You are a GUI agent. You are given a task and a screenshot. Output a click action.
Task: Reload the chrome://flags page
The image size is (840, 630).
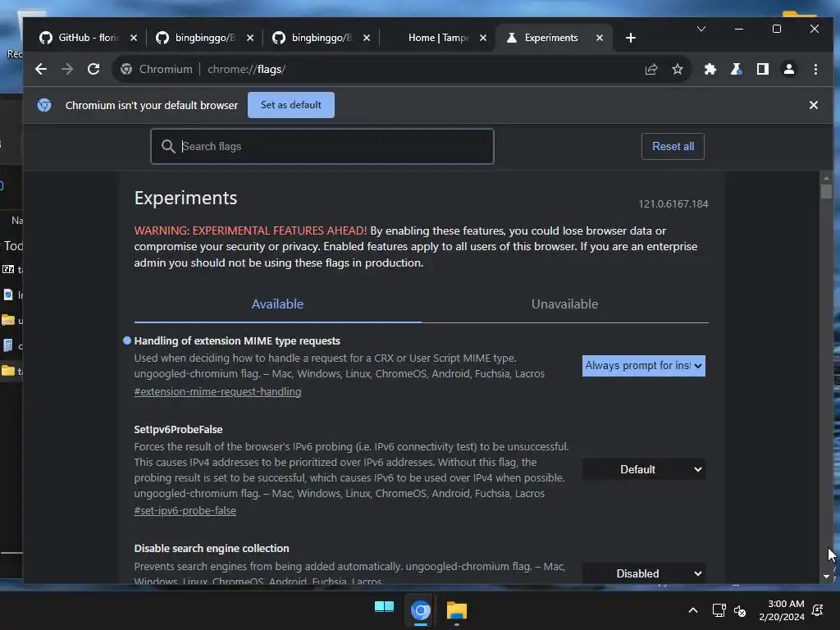(x=94, y=69)
